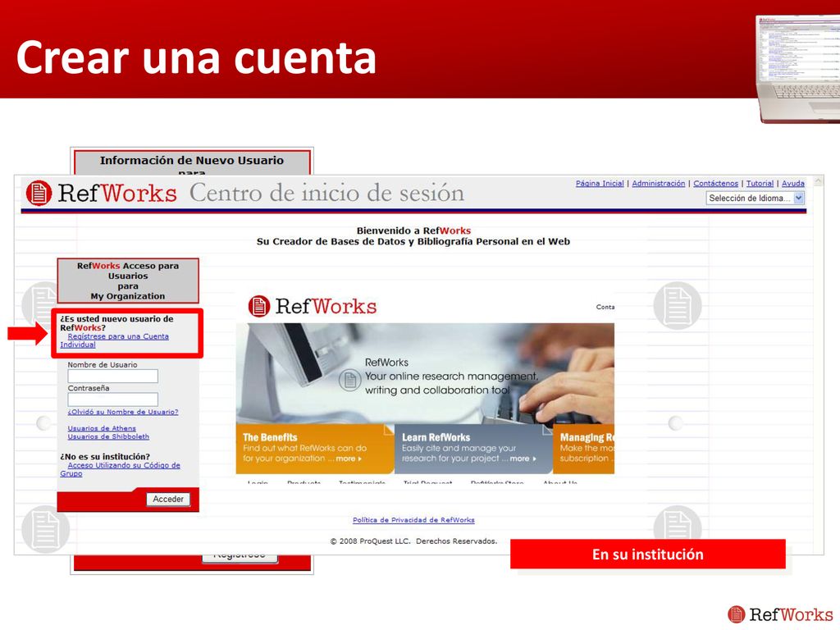The width and height of the screenshot is (840, 630).
Task: Open the Ayuda help link
Action: (793, 183)
